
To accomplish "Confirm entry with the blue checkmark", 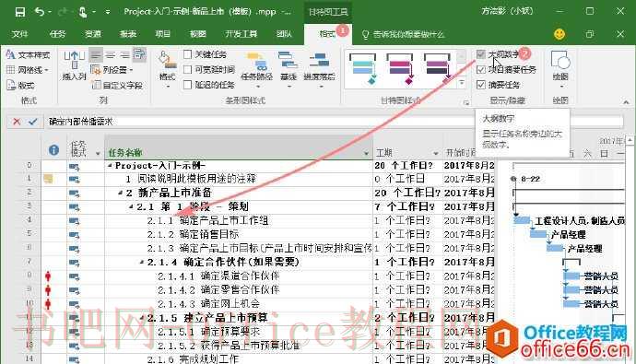I will 33,122.
